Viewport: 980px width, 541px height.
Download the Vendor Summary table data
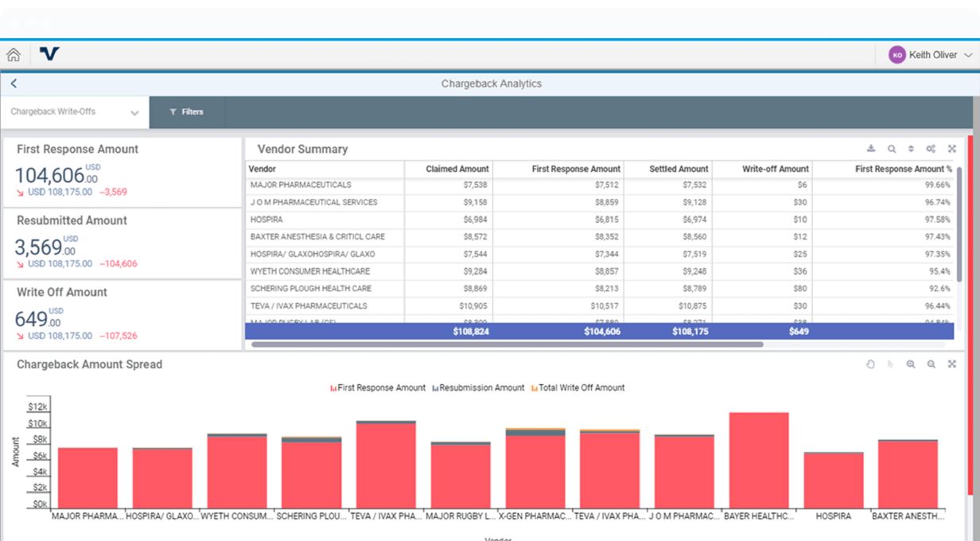click(x=871, y=149)
